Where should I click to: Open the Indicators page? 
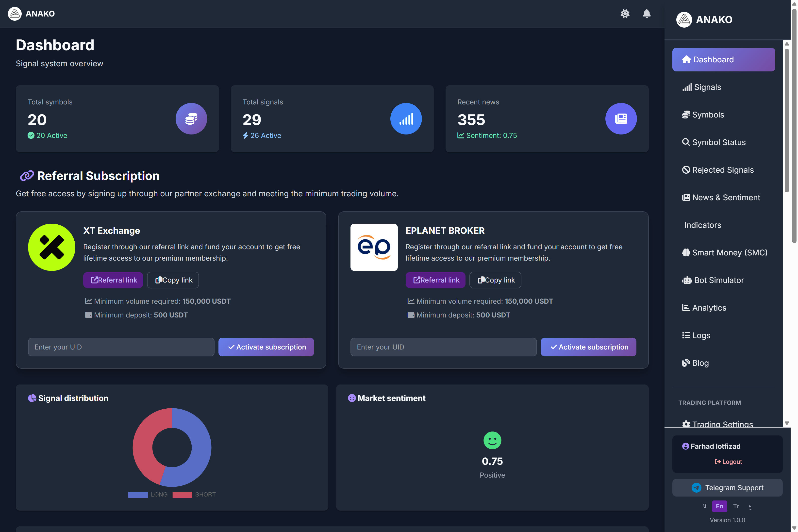(724, 225)
